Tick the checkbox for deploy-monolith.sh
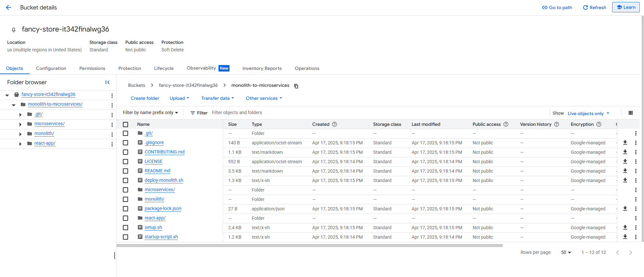The image size is (644, 277). click(x=125, y=180)
